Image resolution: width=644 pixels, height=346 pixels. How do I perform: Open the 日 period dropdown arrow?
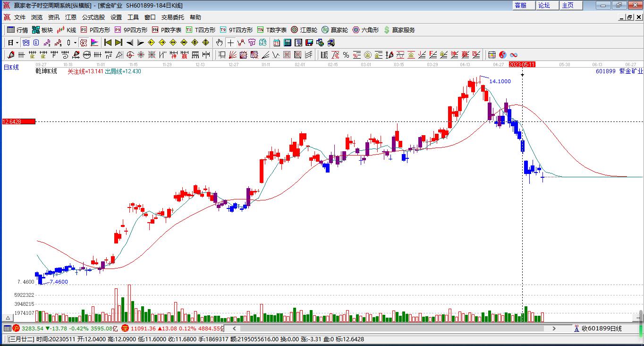click(17, 43)
